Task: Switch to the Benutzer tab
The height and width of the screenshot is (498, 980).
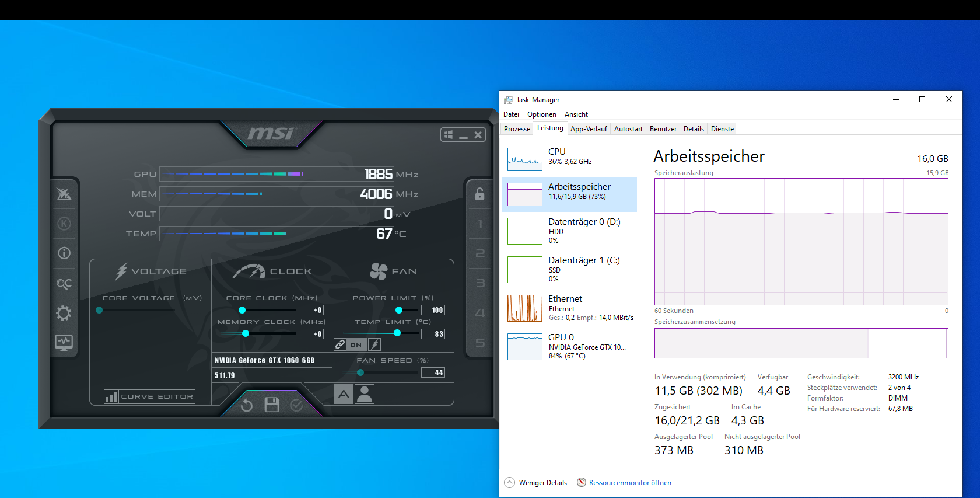Action: tap(663, 129)
